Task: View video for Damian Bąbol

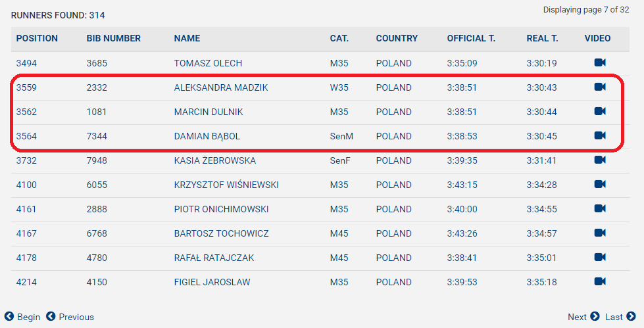Action: (600, 135)
